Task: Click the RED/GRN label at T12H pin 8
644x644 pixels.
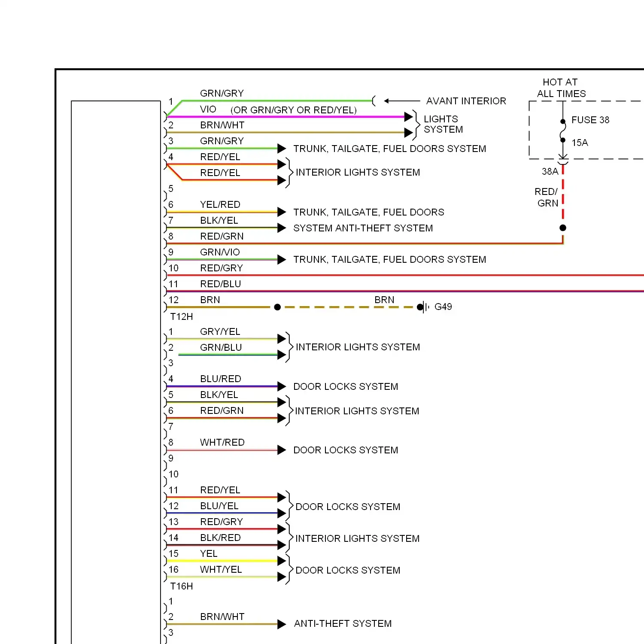Action: click(222, 236)
